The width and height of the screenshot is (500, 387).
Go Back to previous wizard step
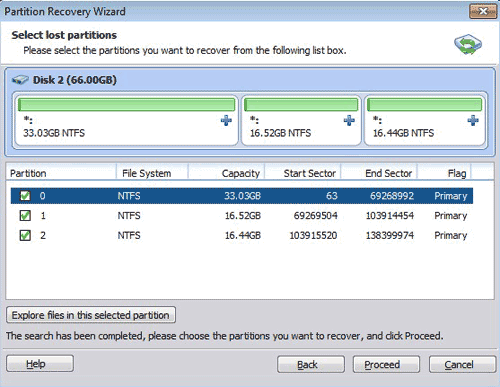click(x=311, y=364)
